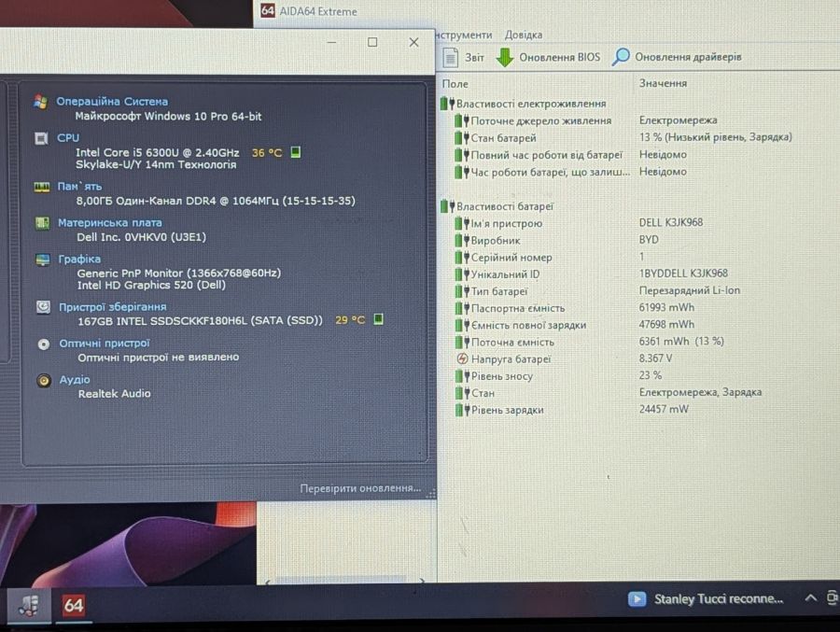Click the Оптичні пристрої heading link

[105, 343]
